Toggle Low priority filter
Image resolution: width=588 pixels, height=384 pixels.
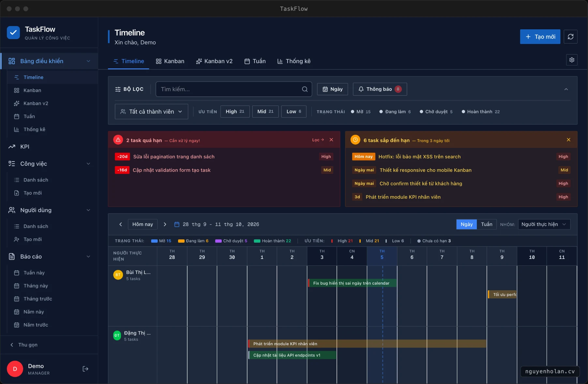(294, 111)
